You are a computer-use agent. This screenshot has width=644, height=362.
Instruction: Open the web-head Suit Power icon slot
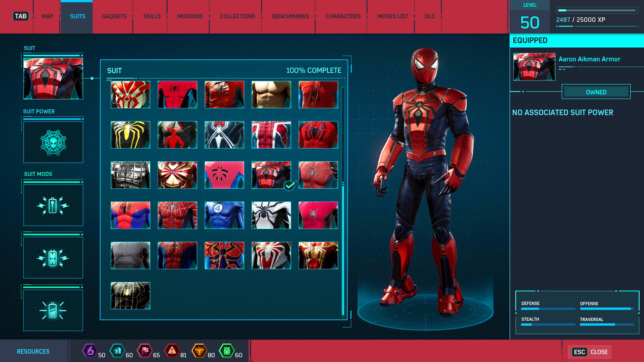53,142
